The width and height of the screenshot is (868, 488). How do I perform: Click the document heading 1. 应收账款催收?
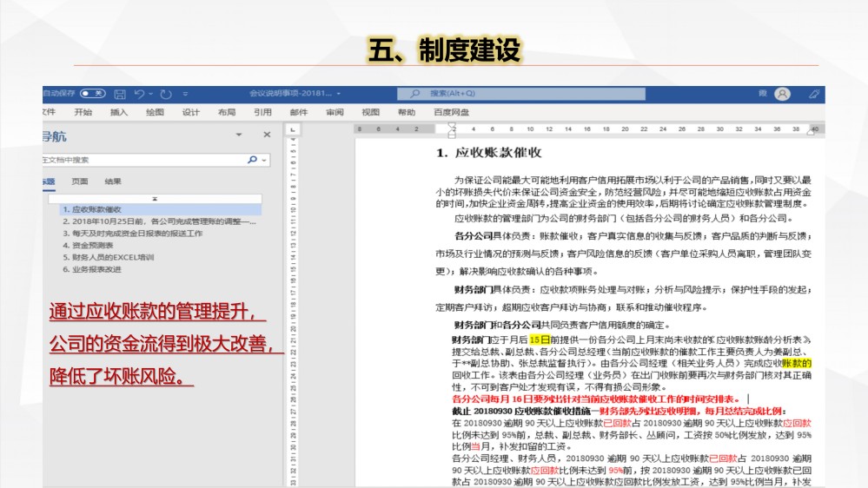click(x=489, y=153)
